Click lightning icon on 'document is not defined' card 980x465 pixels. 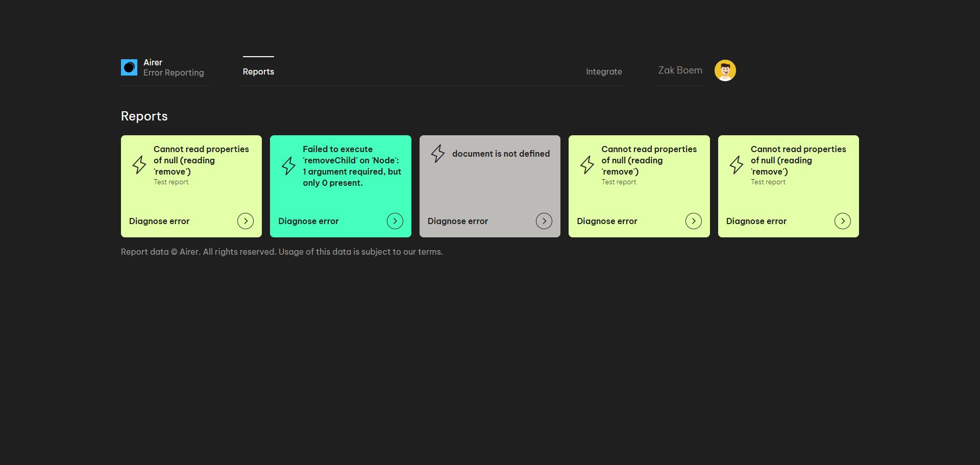pos(438,154)
